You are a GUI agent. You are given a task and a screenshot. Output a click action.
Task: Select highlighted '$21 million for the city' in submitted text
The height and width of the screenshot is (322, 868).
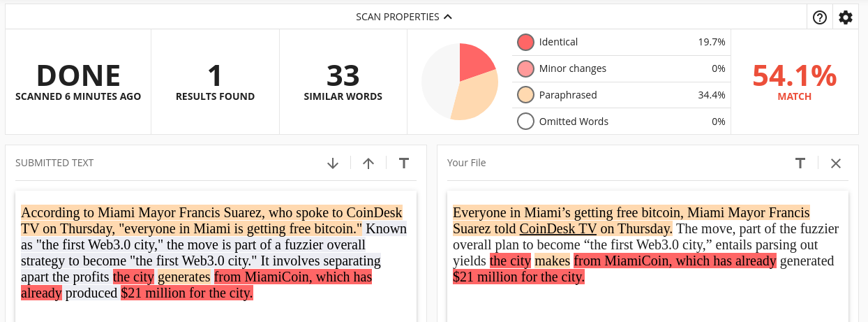point(186,293)
